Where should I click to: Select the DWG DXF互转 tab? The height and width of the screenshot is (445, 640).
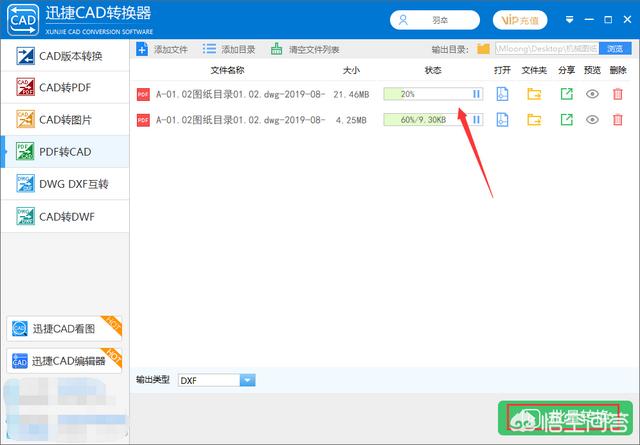pos(66,183)
